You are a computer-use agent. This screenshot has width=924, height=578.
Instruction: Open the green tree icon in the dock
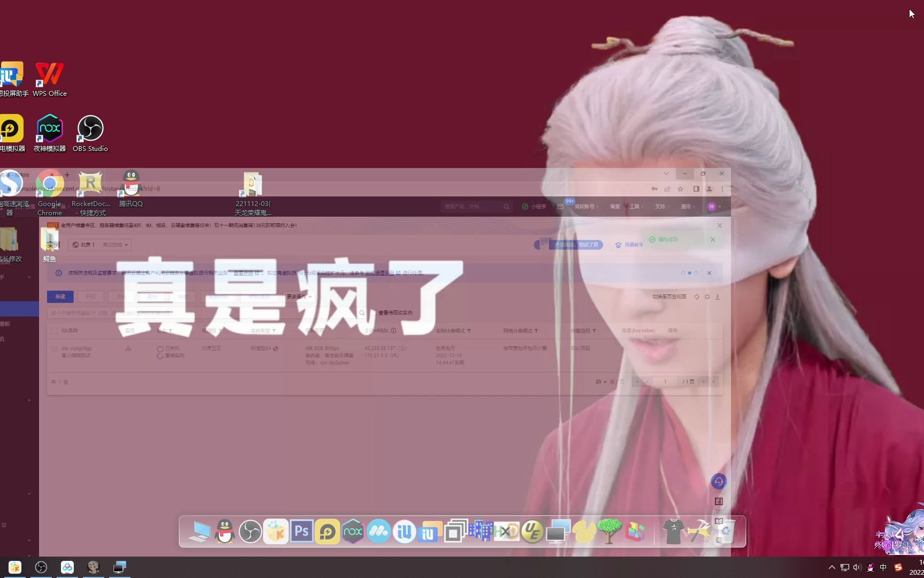click(x=609, y=532)
